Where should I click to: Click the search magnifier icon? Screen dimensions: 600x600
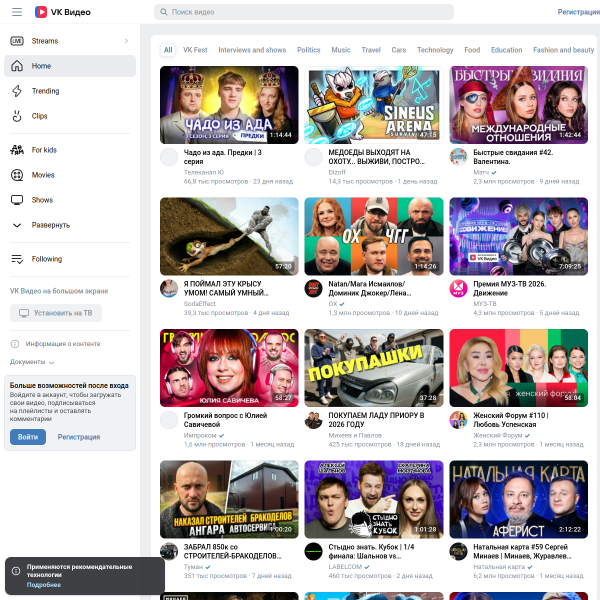[x=164, y=12]
